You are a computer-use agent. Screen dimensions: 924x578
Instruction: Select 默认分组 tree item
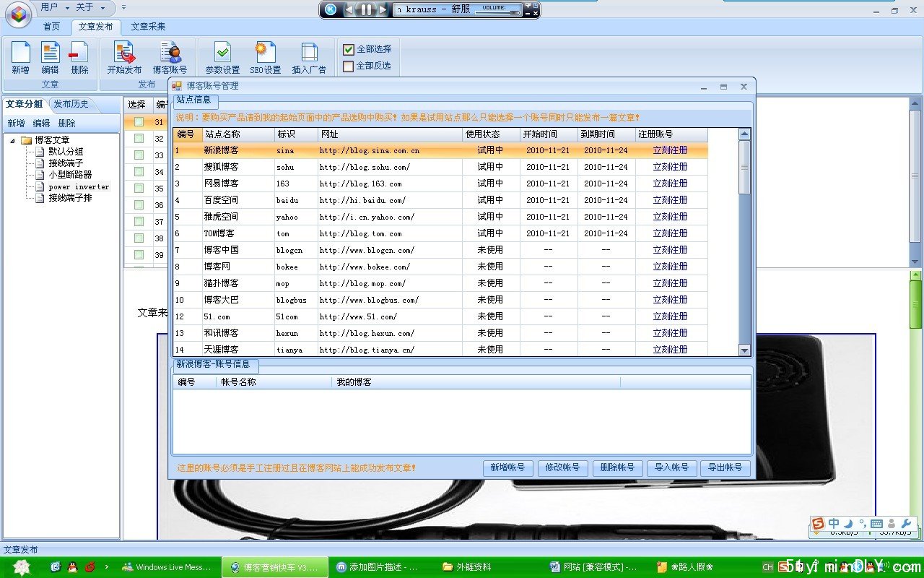click(66, 152)
